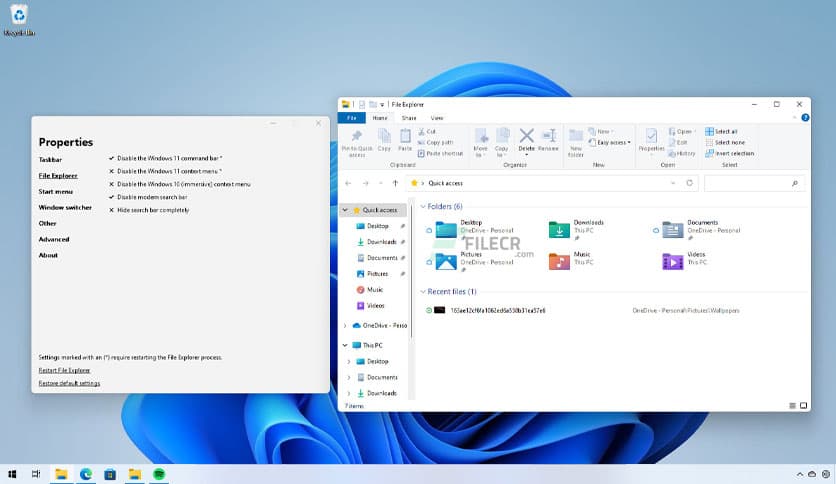Click Restore default settings link

point(69,383)
